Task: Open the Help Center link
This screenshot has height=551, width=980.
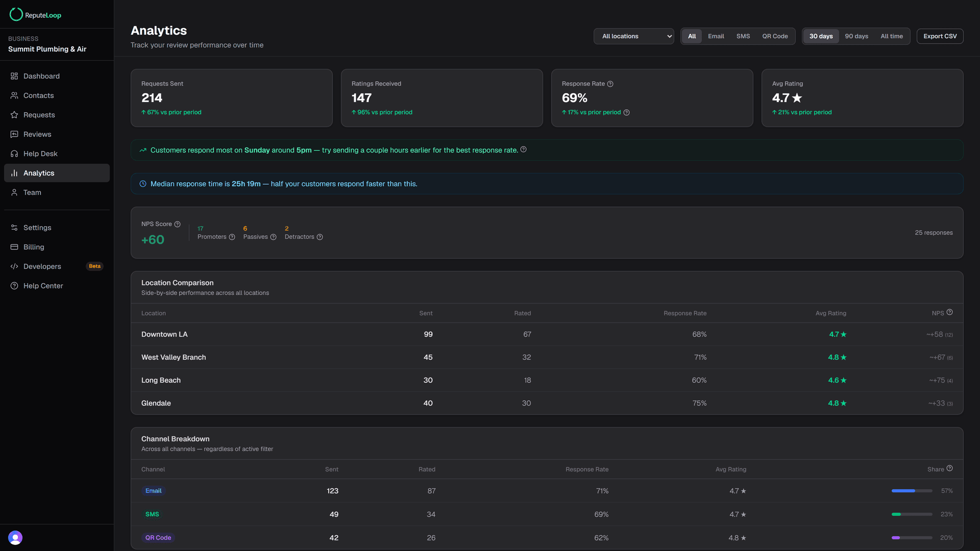Action: [x=57, y=286]
